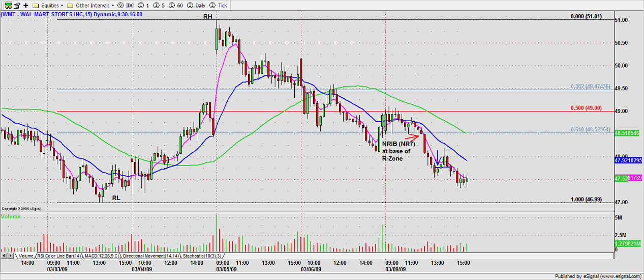This screenshot has height=280, width=644.
Task: Click the RH annotation label
Action: 207,16
